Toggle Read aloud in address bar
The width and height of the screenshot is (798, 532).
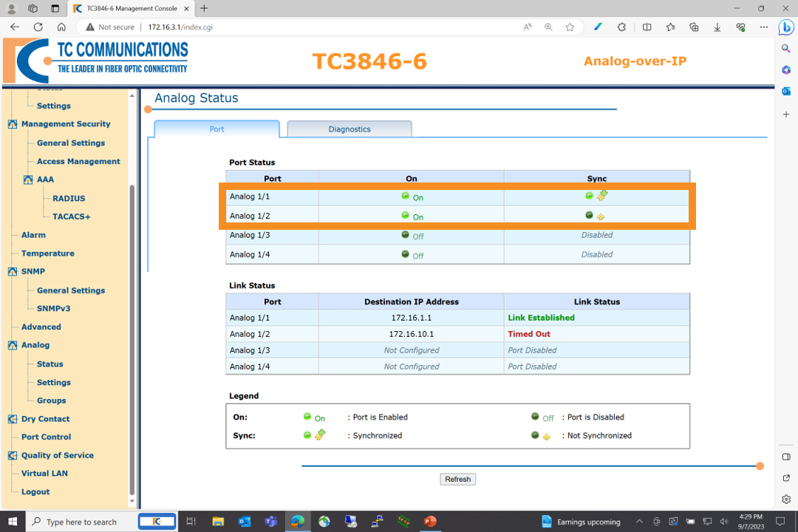click(528, 27)
